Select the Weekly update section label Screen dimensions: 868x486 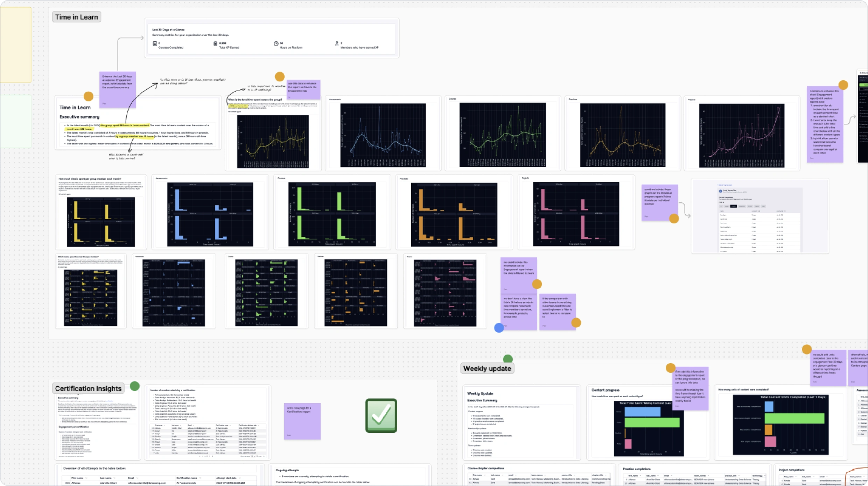(487, 369)
